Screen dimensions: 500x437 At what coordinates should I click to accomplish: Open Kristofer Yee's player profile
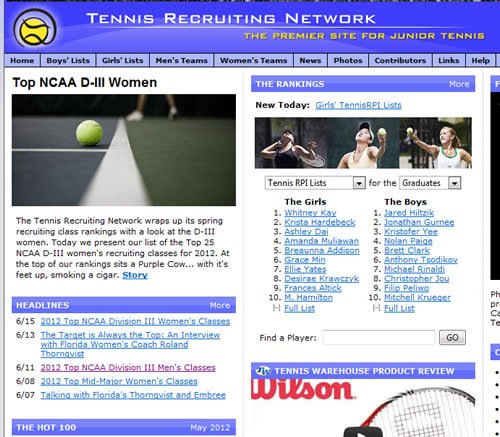(411, 231)
